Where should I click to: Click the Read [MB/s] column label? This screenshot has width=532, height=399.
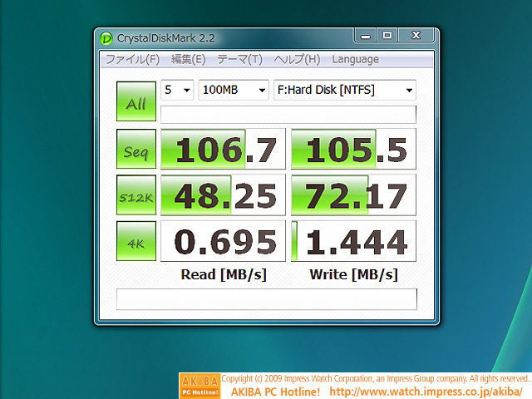(224, 274)
